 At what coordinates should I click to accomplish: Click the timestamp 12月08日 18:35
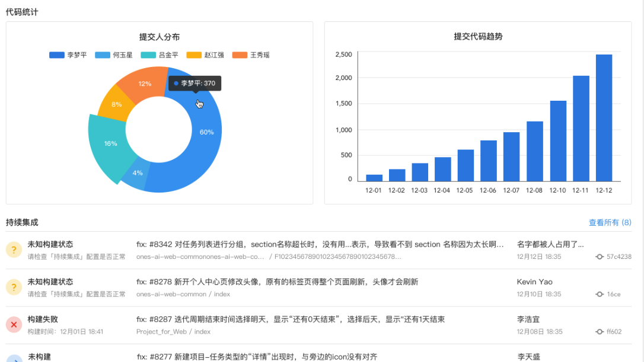[539, 332]
